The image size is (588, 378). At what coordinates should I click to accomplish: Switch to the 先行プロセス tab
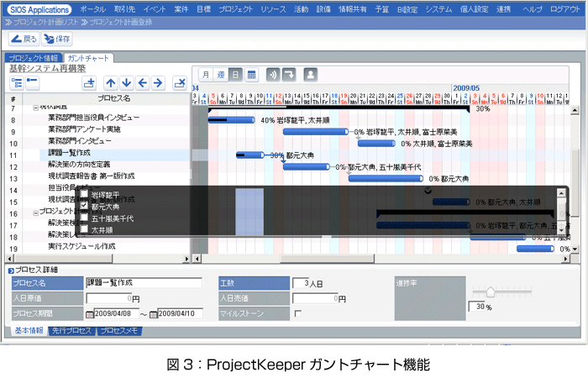pyautogui.click(x=71, y=331)
